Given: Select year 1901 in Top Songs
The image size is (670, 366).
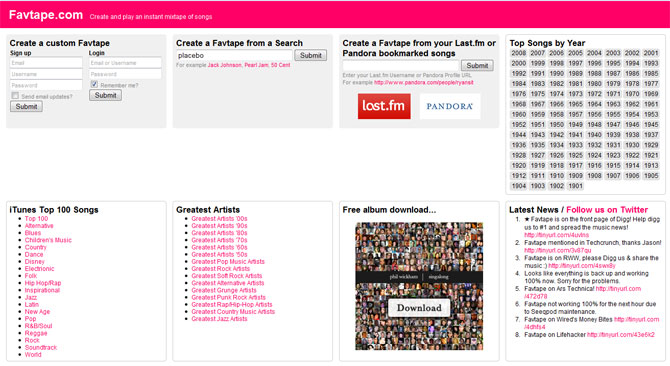Looking at the screenshot, I should pos(575,186).
